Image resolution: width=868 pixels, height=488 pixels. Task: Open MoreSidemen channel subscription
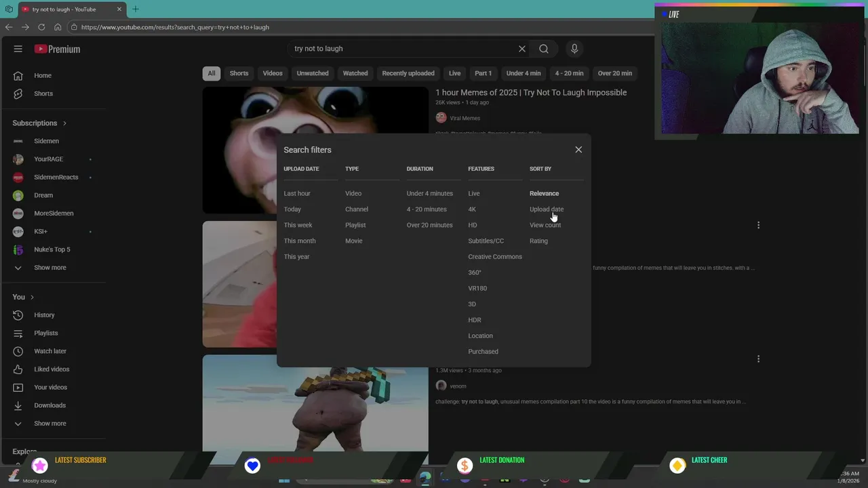pos(53,213)
